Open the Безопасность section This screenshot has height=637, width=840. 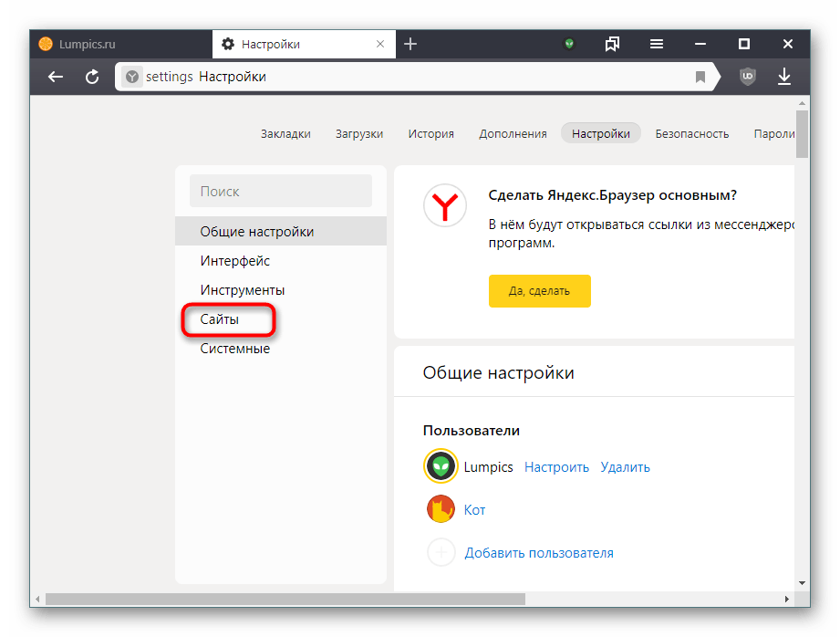(691, 133)
